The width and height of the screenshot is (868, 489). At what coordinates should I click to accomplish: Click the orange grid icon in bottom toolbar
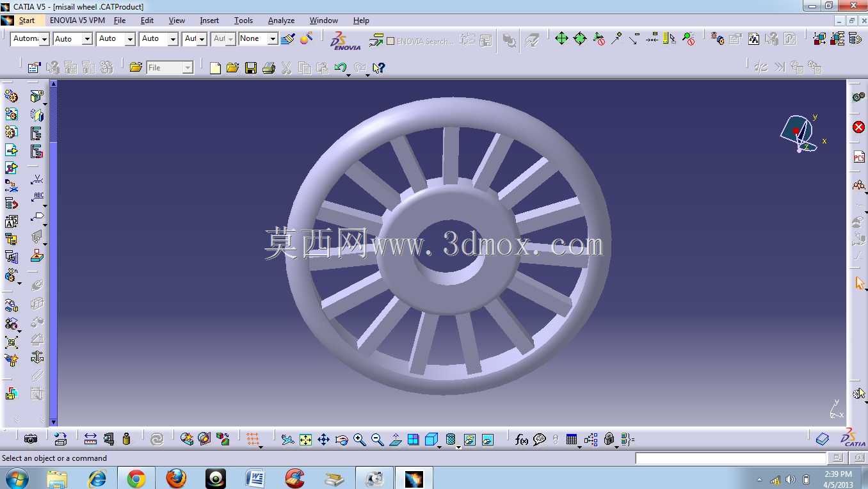coord(253,439)
